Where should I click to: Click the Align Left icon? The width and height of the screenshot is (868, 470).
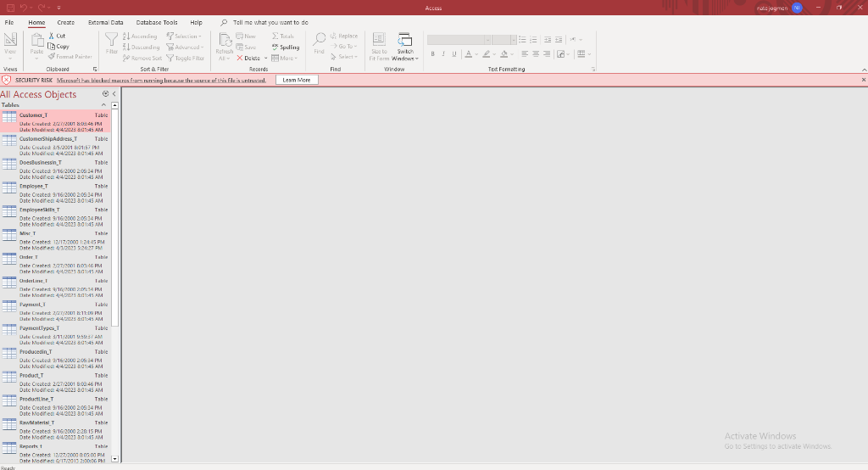click(x=525, y=53)
